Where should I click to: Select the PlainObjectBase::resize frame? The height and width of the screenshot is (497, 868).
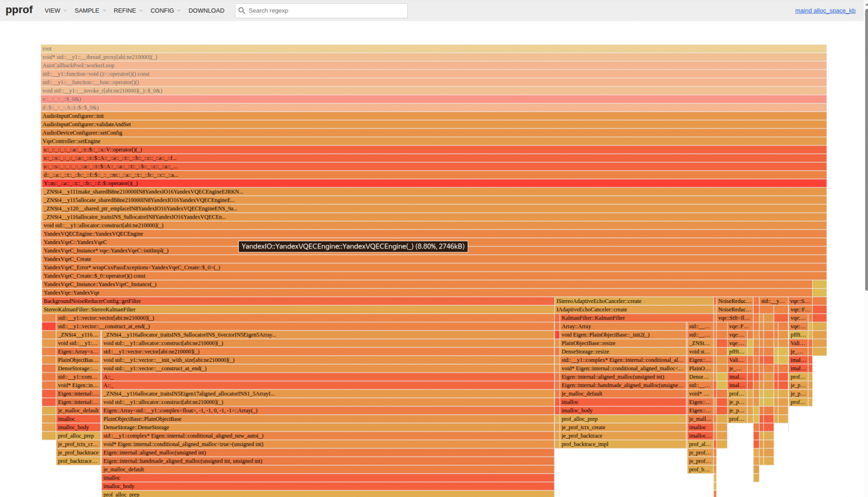[623, 344]
